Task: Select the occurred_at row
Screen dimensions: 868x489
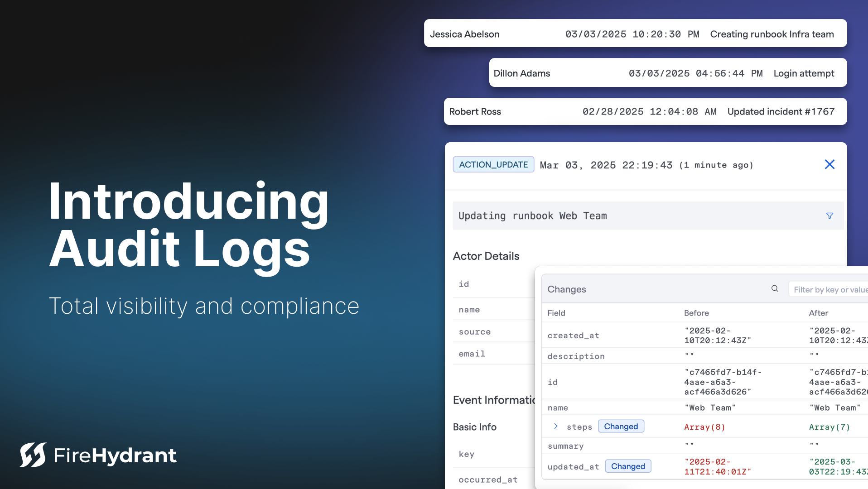Action: 494,479
